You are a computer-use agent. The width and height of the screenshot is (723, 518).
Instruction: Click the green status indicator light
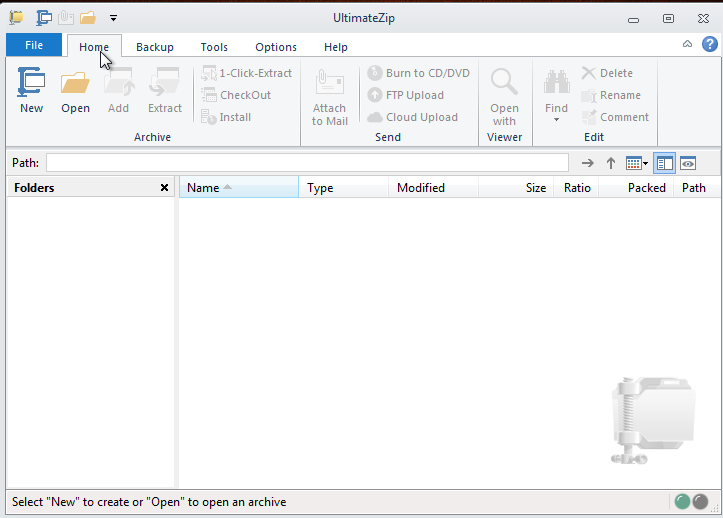tap(682, 501)
